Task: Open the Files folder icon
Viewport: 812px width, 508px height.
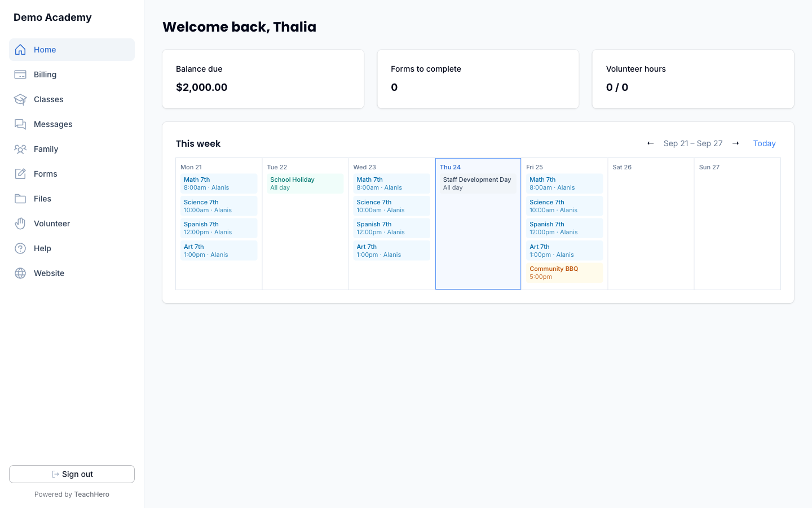Action: (20, 199)
